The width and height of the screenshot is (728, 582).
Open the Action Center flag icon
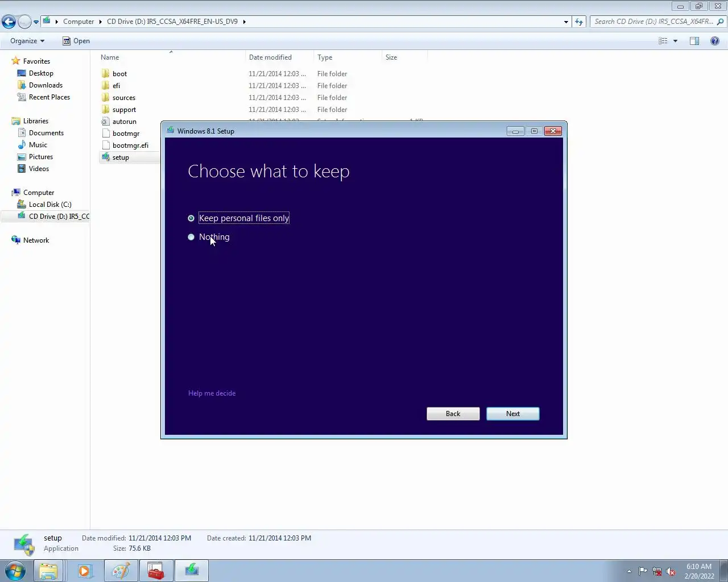pyautogui.click(x=643, y=571)
